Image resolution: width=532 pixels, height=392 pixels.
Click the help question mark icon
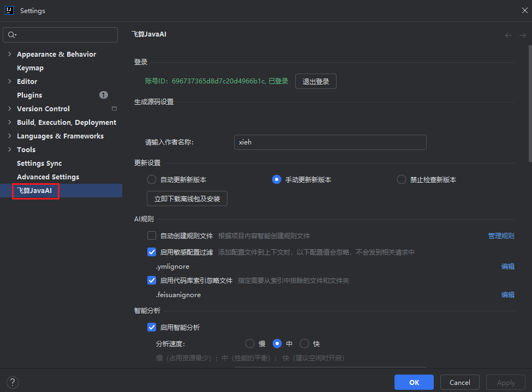click(x=13, y=382)
